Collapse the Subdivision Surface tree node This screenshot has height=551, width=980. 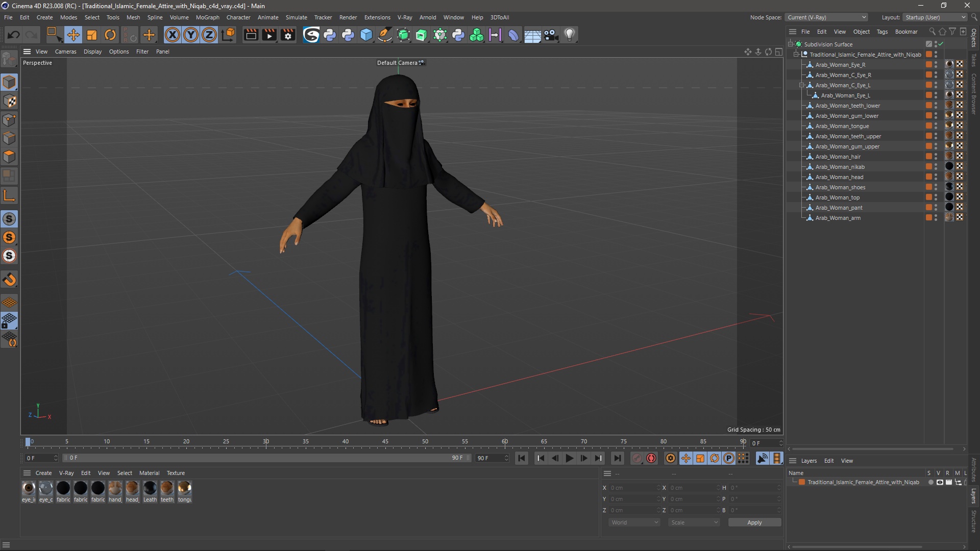(x=790, y=44)
